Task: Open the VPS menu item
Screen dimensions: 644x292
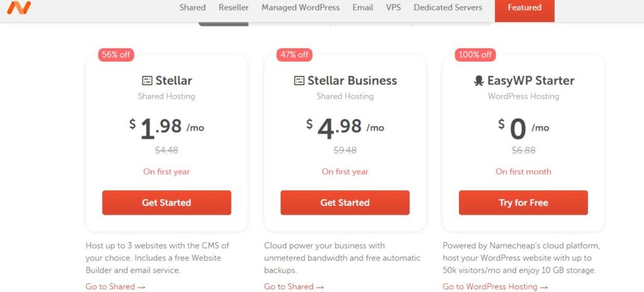Action: click(x=394, y=8)
